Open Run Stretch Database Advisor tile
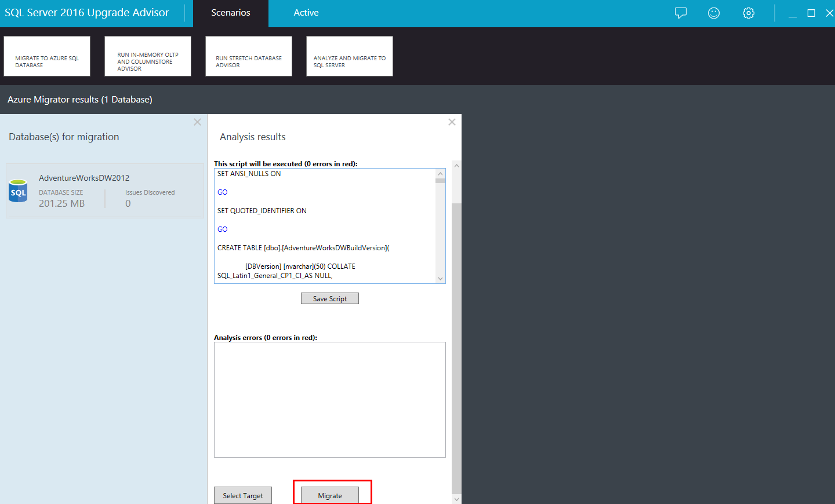 (249, 56)
